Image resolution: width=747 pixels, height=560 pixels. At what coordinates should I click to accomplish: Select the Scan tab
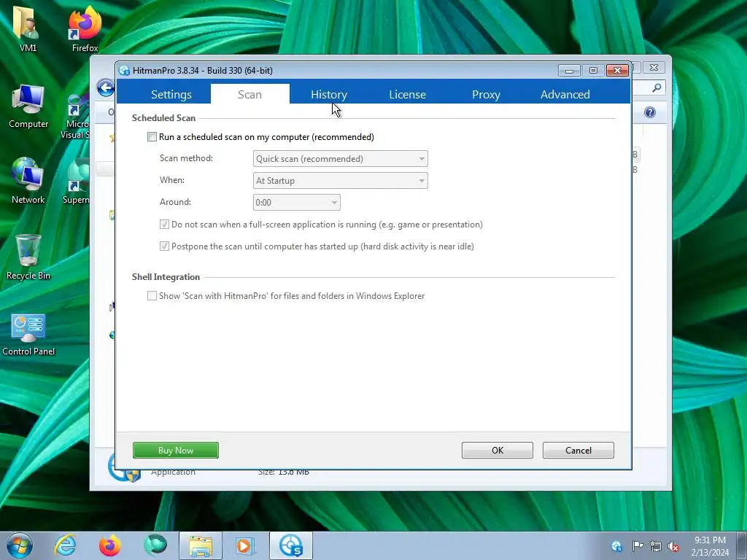click(x=249, y=94)
